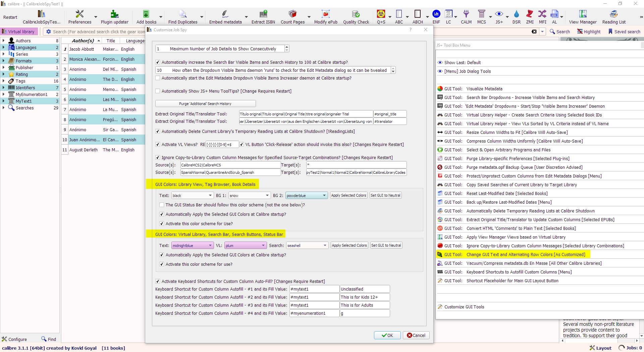Open the Preferences toolbar icon
This screenshot has width=644, height=352.
tap(79, 17)
